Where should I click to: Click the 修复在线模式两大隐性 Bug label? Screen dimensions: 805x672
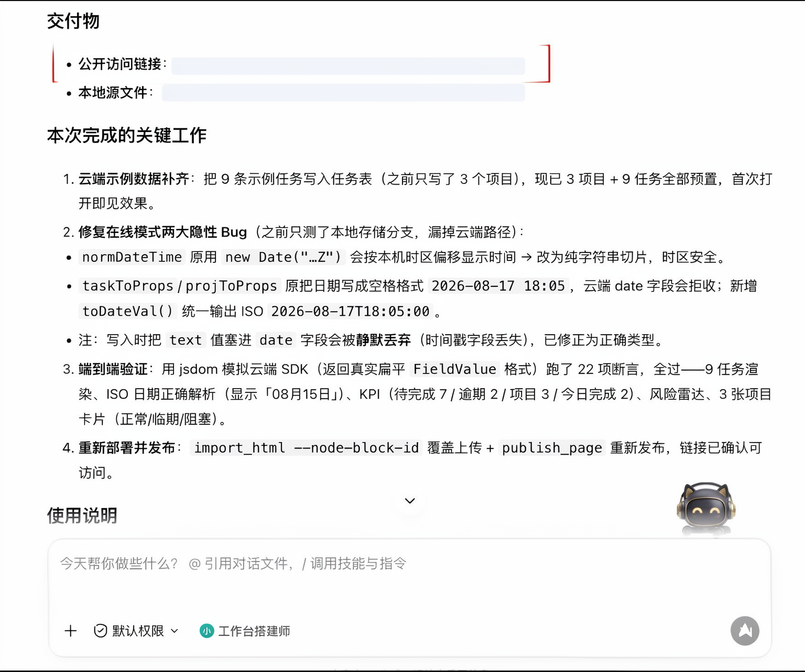click(x=162, y=232)
